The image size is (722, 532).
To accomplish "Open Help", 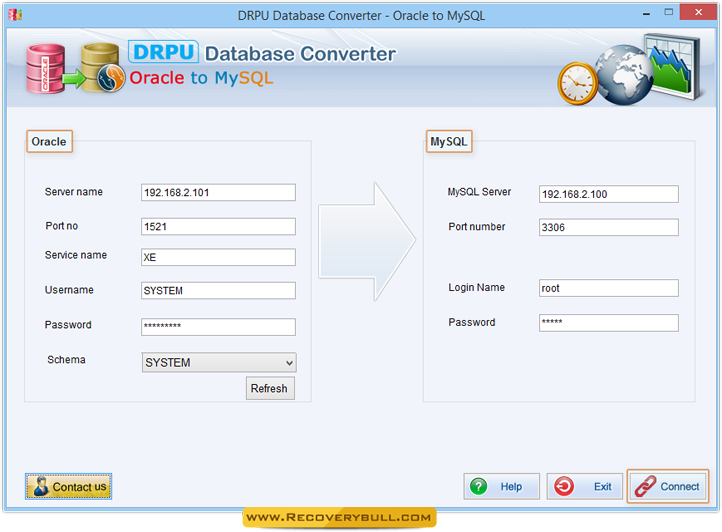I will [501, 486].
